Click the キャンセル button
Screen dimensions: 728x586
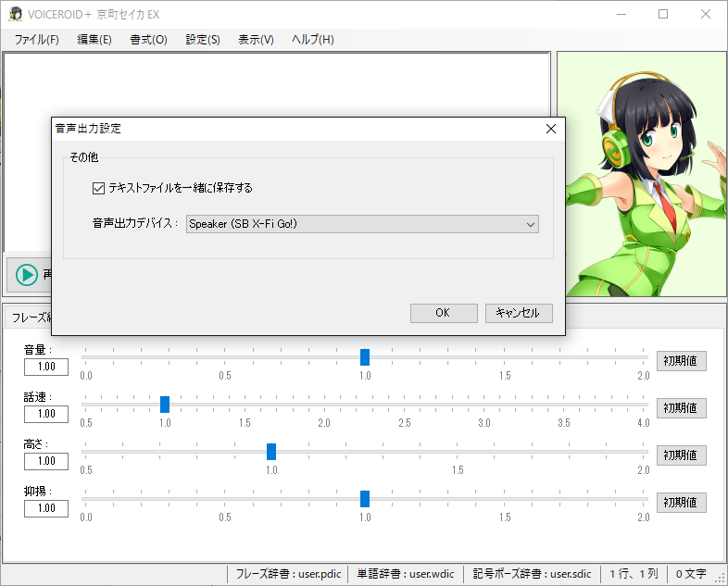pyautogui.click(x=518, y=313)
